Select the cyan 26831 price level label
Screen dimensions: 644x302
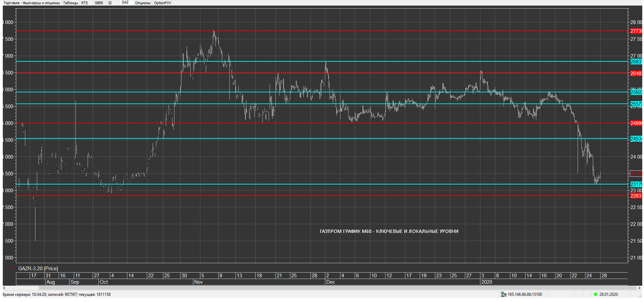636,62
